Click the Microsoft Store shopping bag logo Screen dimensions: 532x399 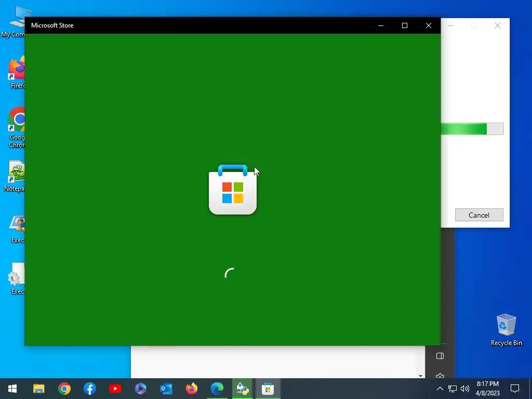(233, 190)
